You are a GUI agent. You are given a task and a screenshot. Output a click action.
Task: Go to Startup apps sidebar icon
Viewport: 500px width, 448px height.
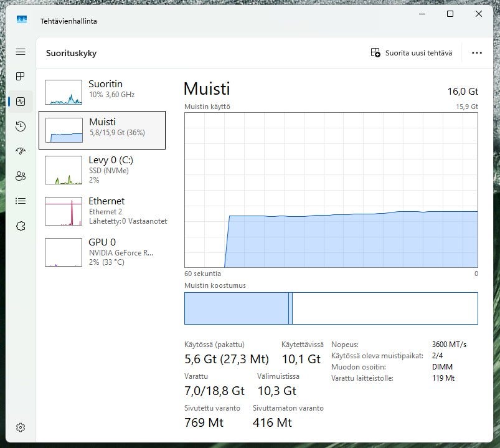click(21, 151)
